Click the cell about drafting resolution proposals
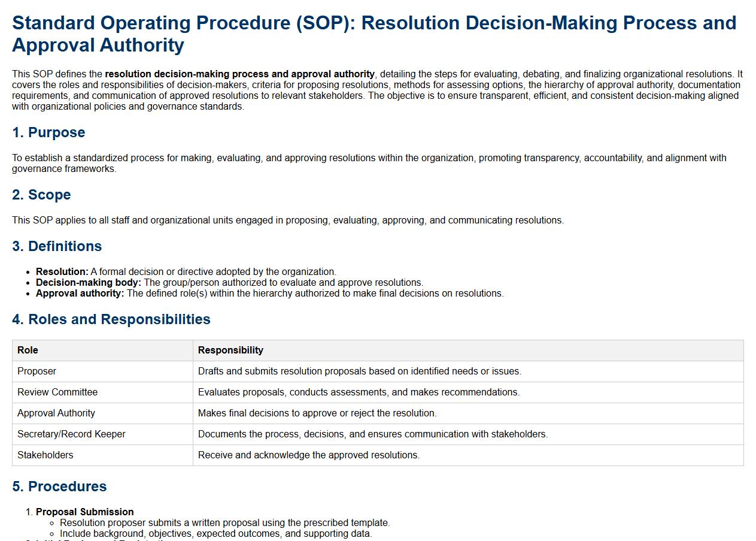This screenshot has height=541, width=756. [x=359, y=371]
